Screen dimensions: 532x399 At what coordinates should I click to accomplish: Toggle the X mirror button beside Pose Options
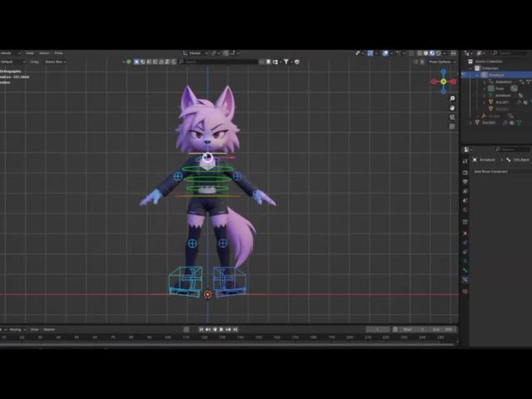(422, 62)
